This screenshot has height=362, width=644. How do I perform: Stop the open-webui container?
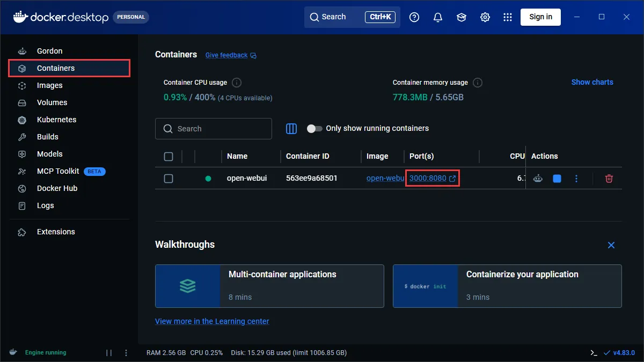tap(557, 179)
